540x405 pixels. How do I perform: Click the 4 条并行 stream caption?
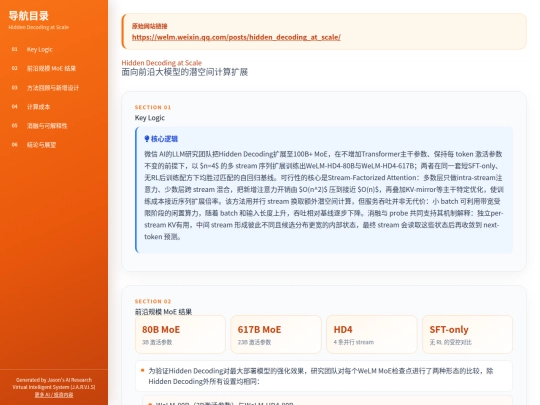(x=353, y=342)
